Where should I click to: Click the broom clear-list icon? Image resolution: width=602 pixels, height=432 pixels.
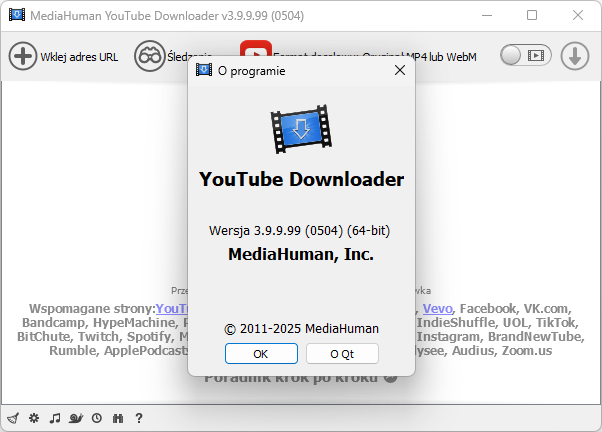coord(13,418)
